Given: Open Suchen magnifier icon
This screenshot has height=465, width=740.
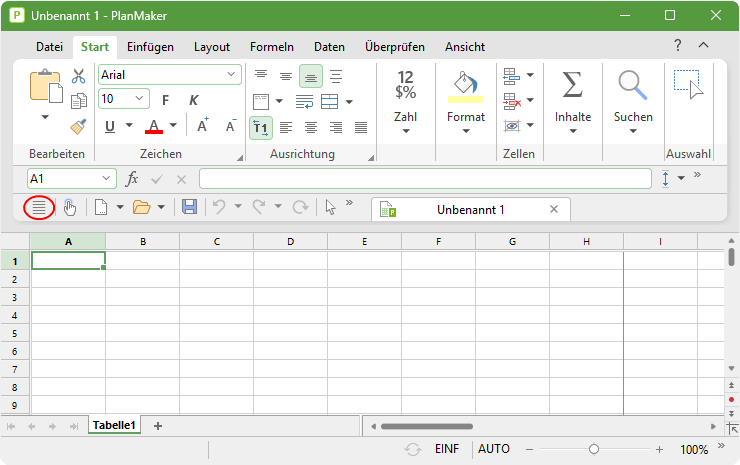Looking at the screenshot, I should pyautogui.click(x=633, y=85).
